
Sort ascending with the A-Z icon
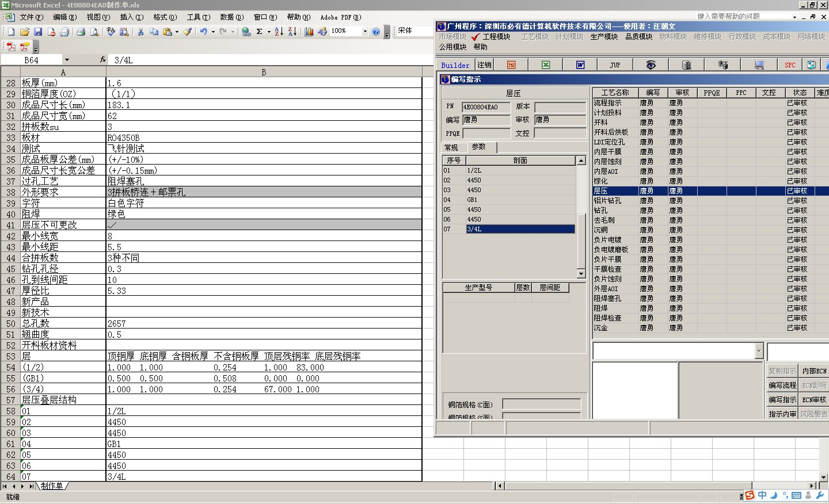[x=279, y=32]
